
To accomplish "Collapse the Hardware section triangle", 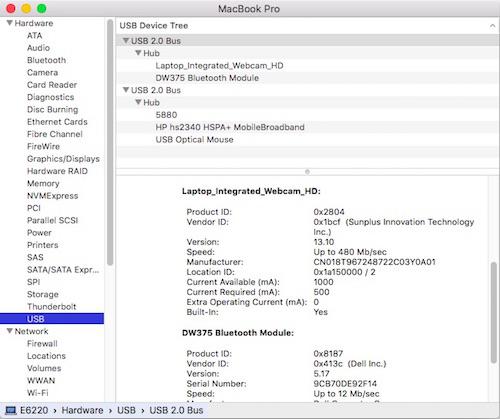I will point(10,23).
